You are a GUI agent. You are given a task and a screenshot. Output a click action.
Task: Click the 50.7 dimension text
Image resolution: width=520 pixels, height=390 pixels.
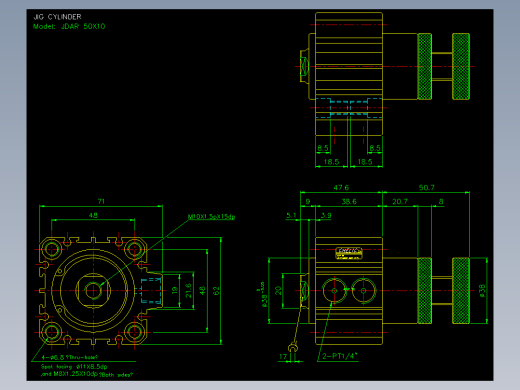(427, 188)
